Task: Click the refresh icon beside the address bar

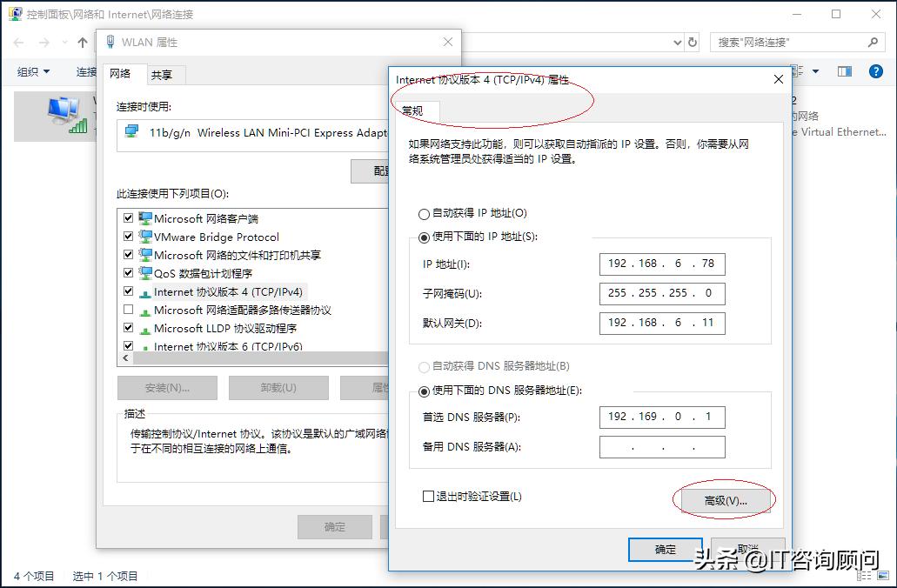Action: (x=692, y=42)
